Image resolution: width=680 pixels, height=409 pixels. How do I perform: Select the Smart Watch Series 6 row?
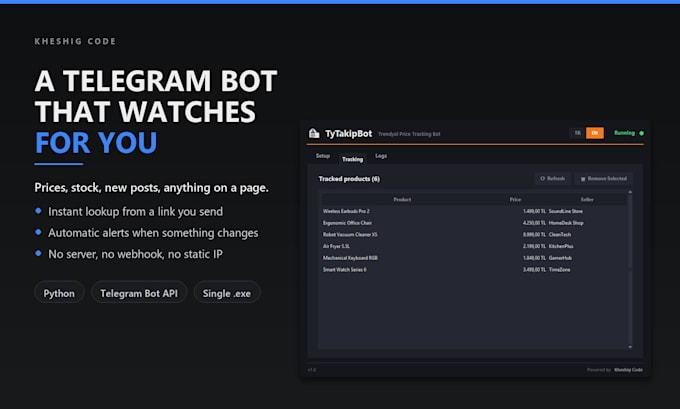point(474,270)
